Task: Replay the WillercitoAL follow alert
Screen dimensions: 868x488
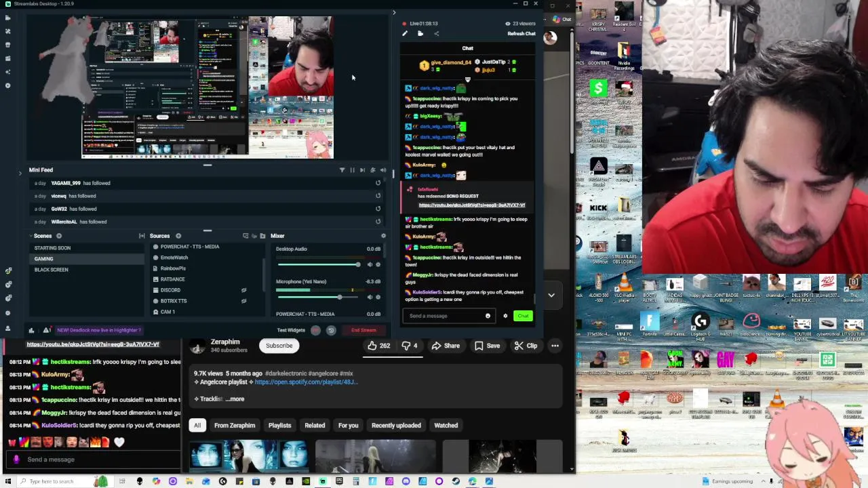Action: point(378,222)
